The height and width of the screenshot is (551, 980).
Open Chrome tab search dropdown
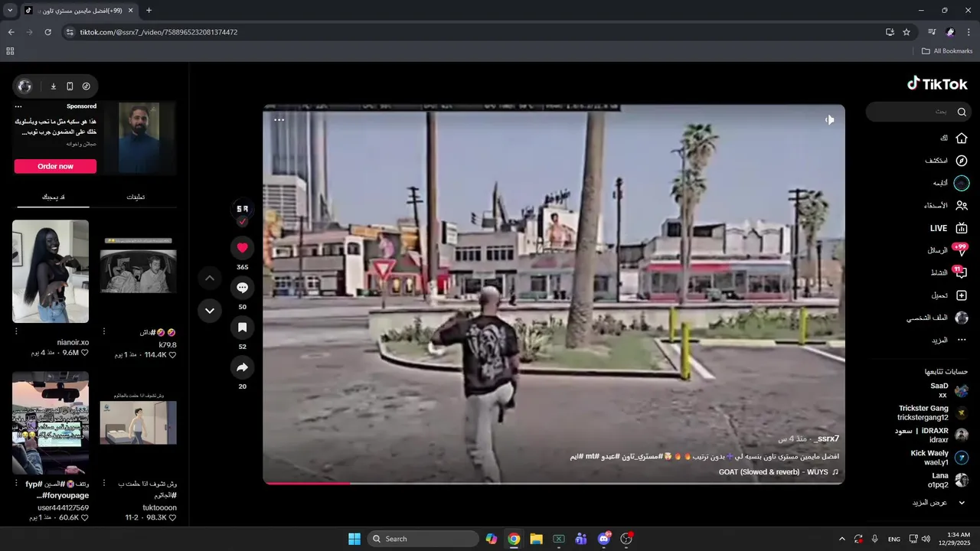pyautogui.click(x=10, y=11)
